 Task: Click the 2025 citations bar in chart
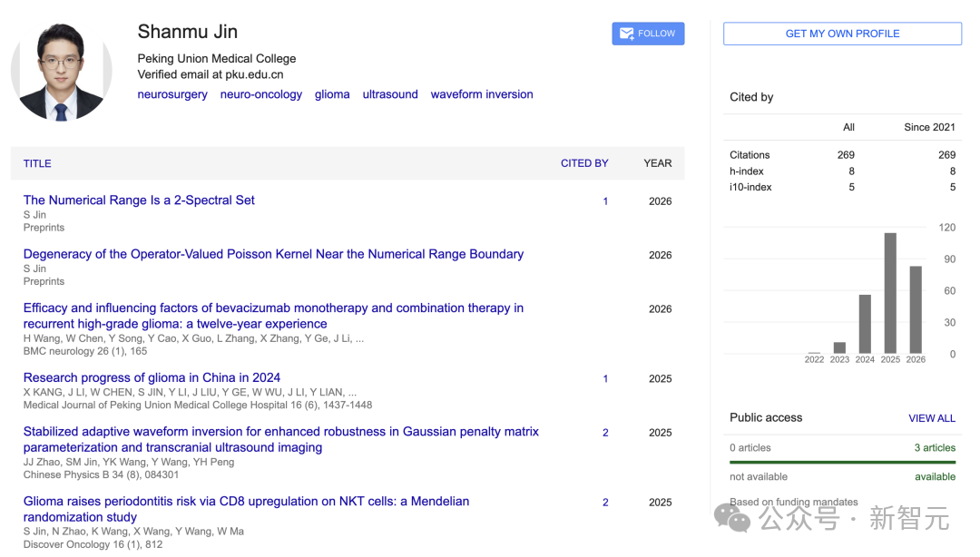tap(890, 293)
